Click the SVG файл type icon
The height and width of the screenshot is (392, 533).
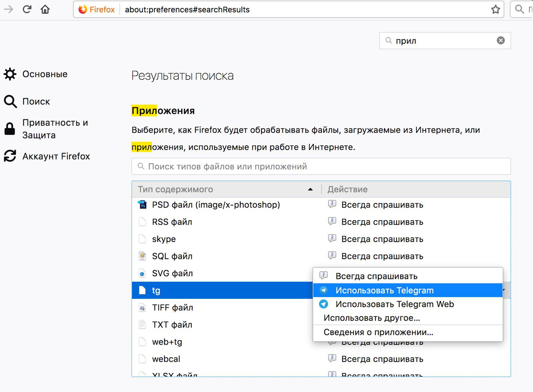[142, 273]
